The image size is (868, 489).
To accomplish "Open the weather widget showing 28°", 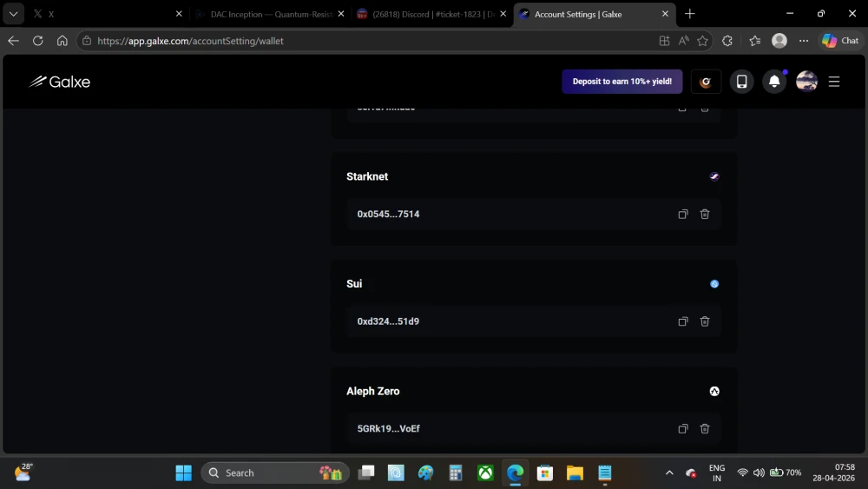I will coord(23,472).
